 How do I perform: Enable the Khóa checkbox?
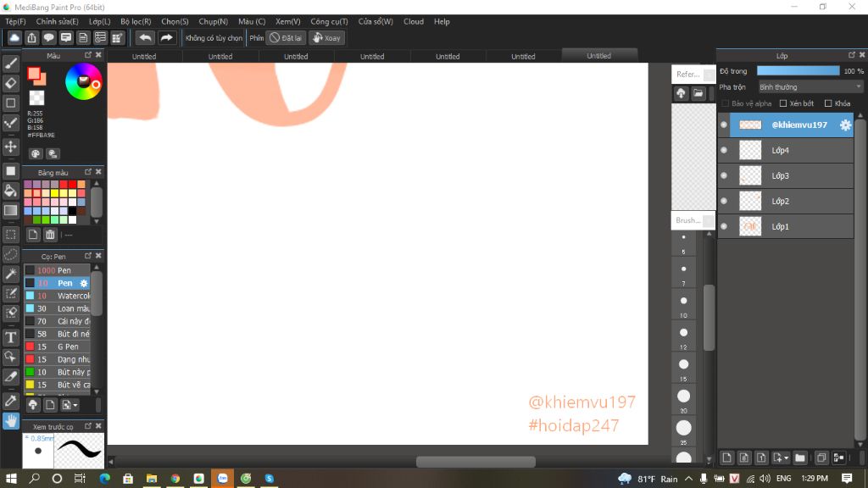pyautogui.click(x=828, y=103)
